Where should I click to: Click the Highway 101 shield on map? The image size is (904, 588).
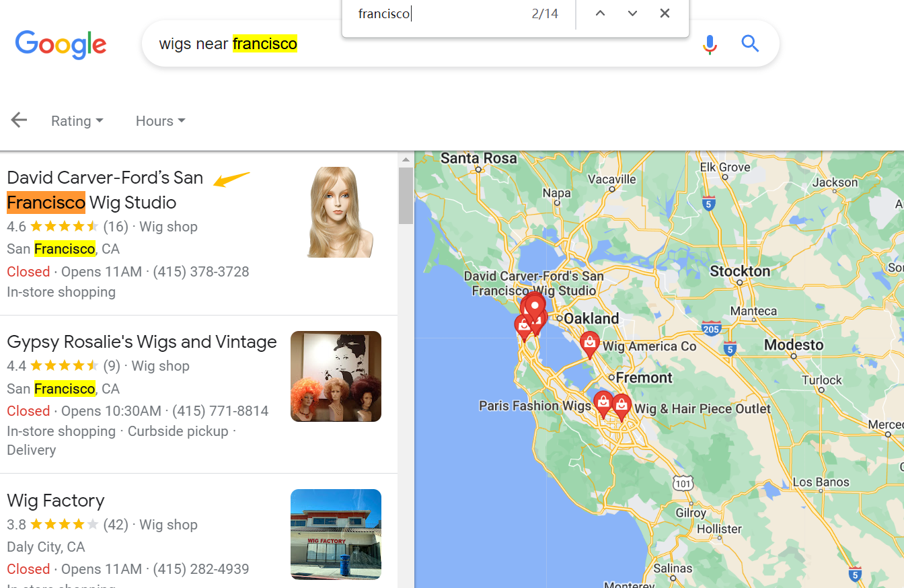point(683,483)
